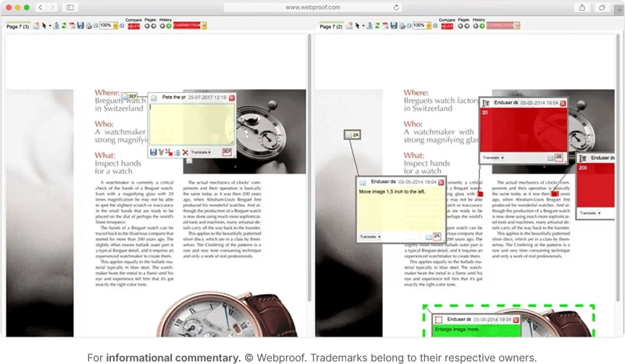This screenshot has height=364, width=625.
Task: Click the zoom out icon in left toolbar
Action: tap(95, 26)
